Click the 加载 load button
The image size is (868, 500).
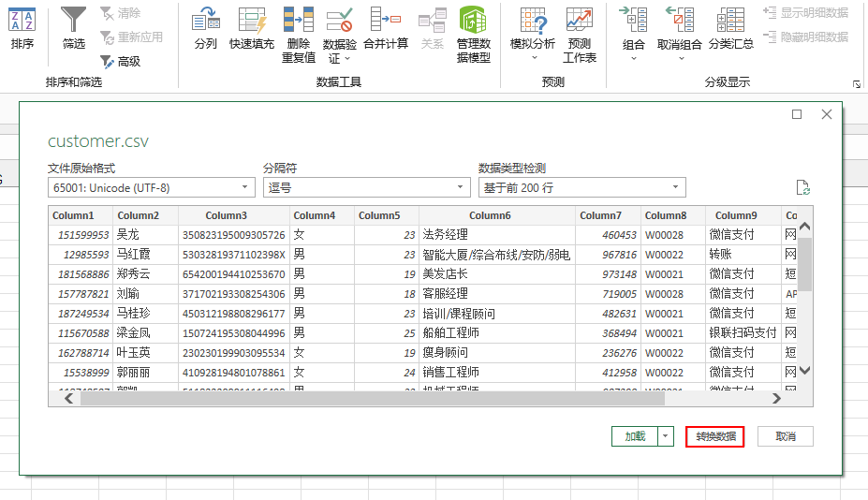[x=635, y=436]
